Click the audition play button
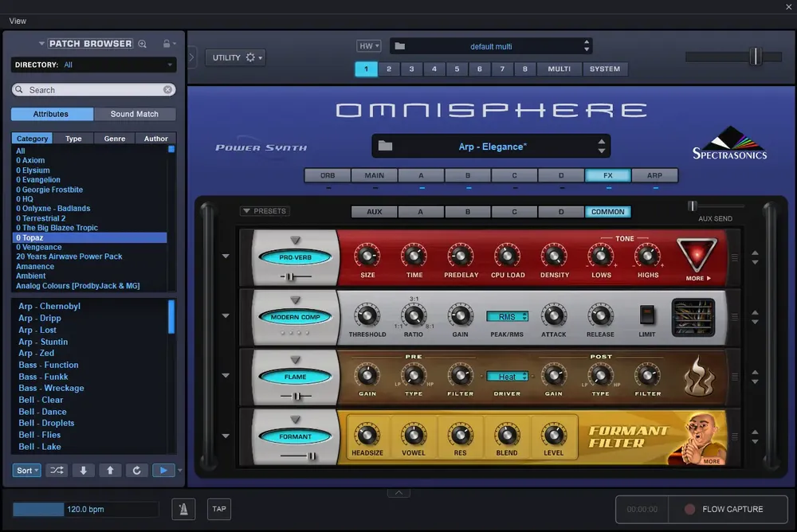 (163, 471)
